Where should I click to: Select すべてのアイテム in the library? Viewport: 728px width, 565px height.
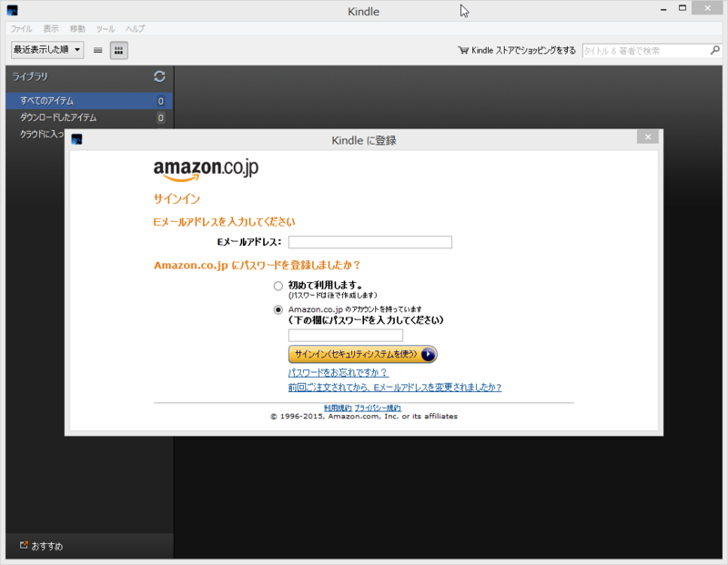88,101
